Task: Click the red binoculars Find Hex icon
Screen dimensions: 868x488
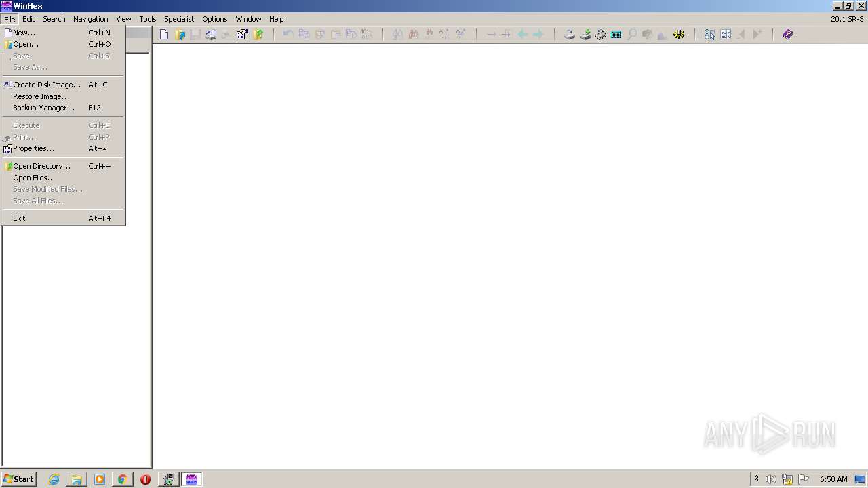Action: [x=413, y=35]
